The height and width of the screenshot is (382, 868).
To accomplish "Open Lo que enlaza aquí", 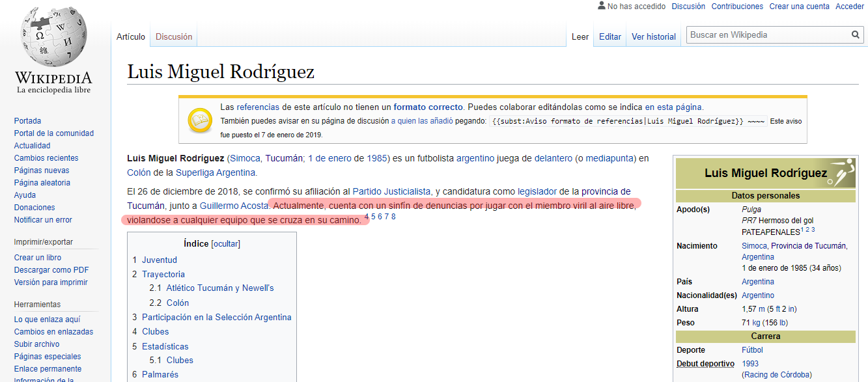I will coord(48,320).
